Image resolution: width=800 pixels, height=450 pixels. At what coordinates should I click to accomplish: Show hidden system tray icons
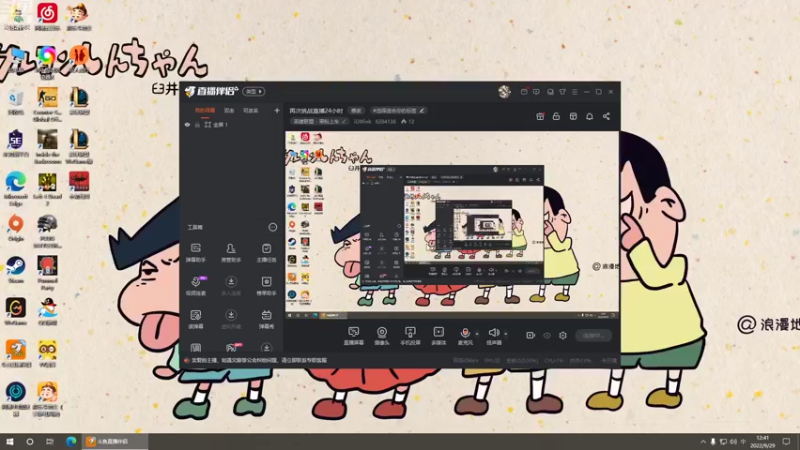coord(703,441)
